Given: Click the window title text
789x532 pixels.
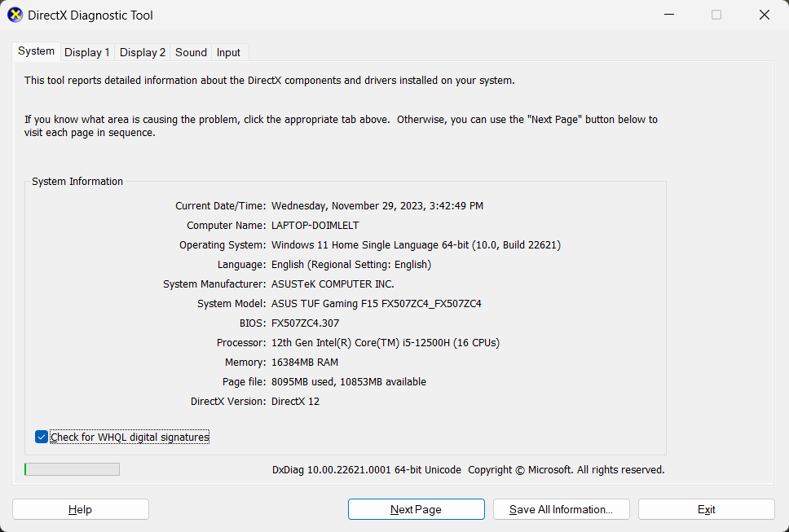Looking at the screenshot, I should (90, 15).
